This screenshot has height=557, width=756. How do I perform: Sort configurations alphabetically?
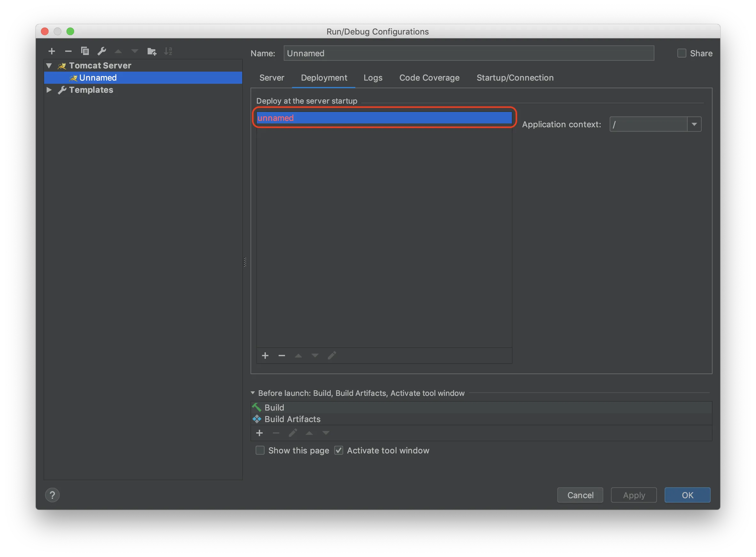click(168, 51)
